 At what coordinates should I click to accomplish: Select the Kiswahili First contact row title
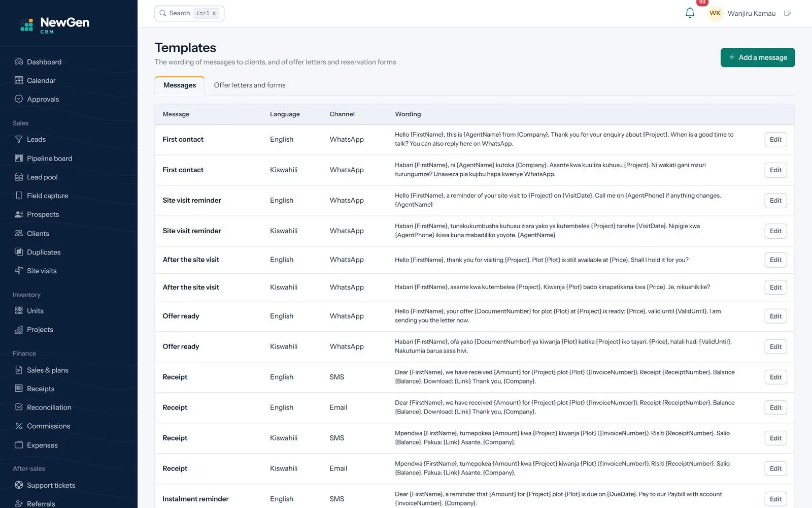183,170
